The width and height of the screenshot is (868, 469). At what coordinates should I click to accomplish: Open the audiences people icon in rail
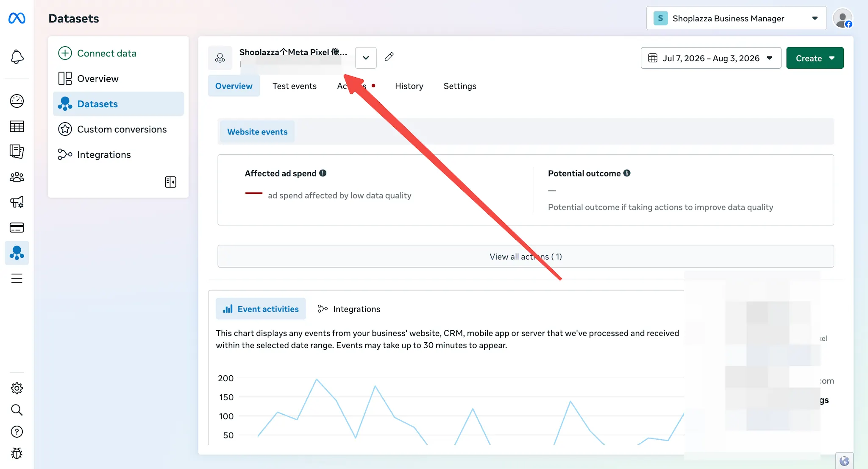[x=17, y=177]
